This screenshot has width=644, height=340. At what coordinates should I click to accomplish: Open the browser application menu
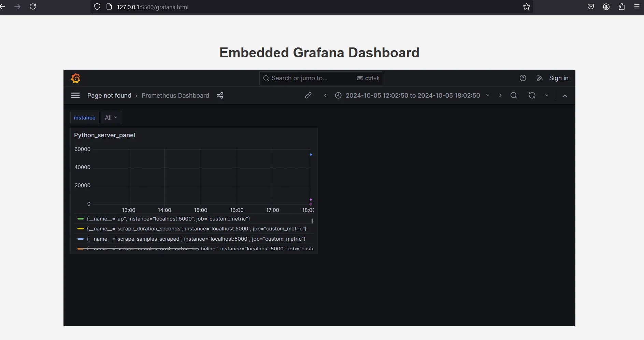point(637,6)
